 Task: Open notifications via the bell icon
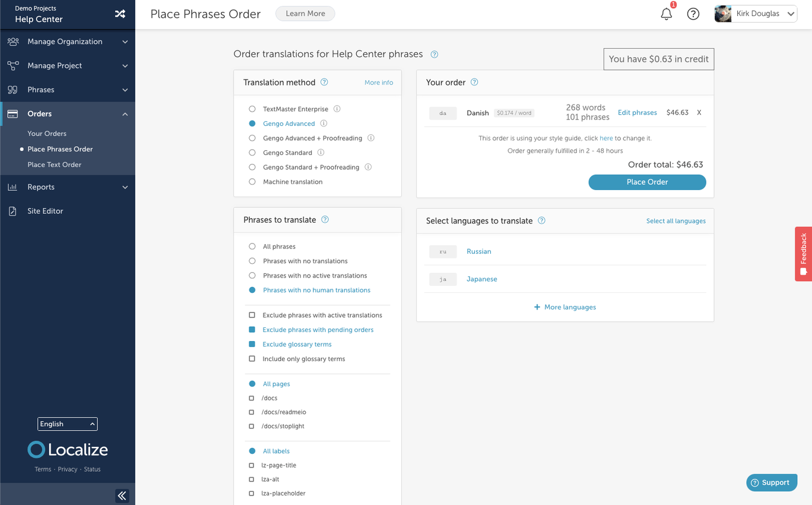coord(666,13)
